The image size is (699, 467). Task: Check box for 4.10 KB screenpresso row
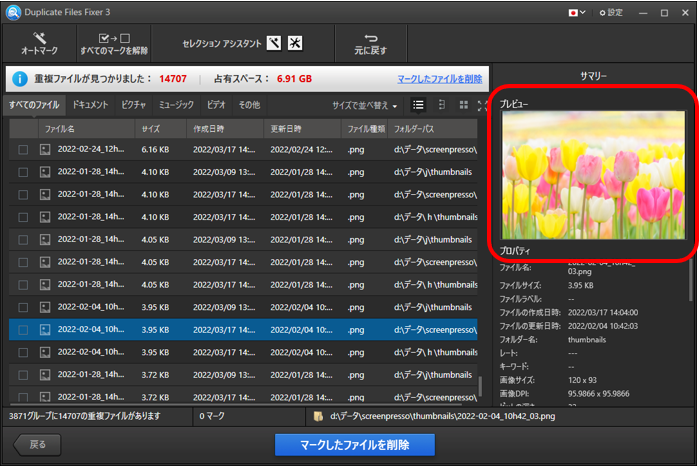click(23, 195)
